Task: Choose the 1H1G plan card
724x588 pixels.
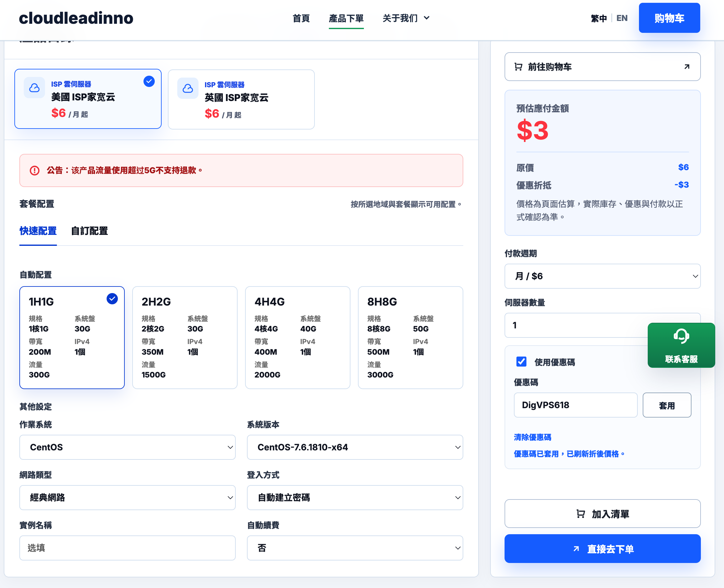Action: coord(72,338)
